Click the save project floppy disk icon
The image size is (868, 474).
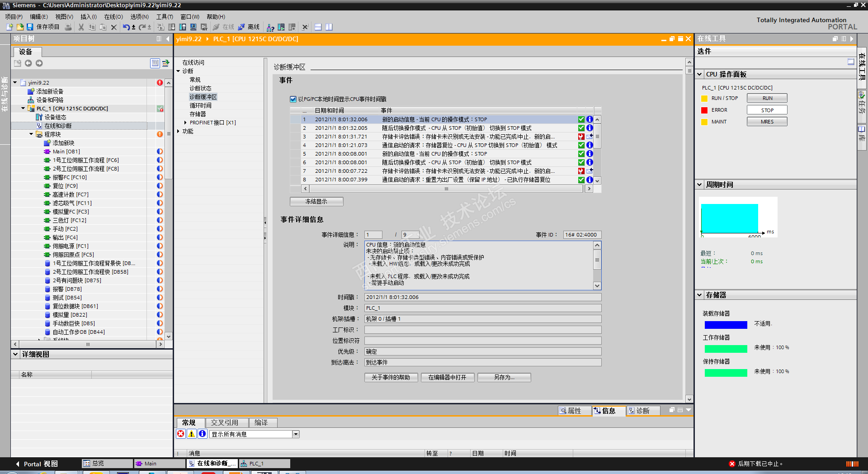click(x=30, y=27)
